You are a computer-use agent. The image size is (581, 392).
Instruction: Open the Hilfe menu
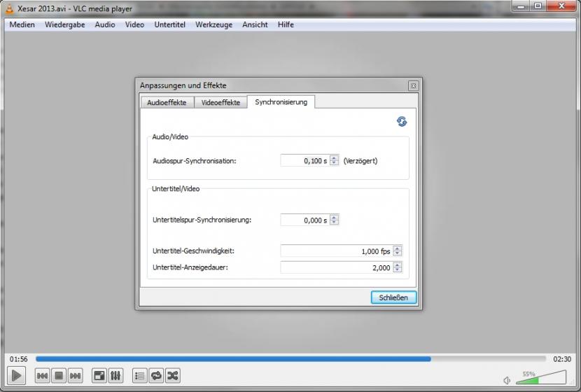[286, 24]
